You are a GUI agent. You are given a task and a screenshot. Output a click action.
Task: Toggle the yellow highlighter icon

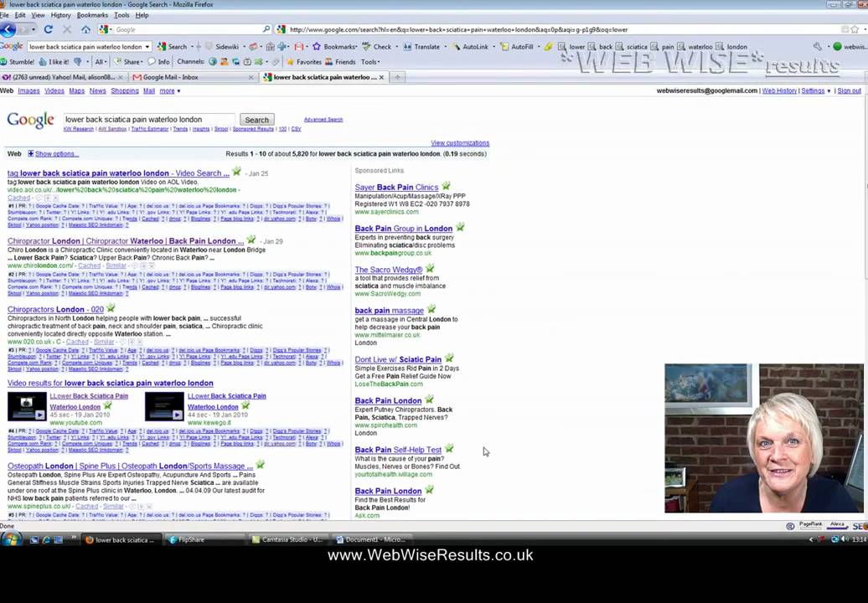[x=548, y=46]
